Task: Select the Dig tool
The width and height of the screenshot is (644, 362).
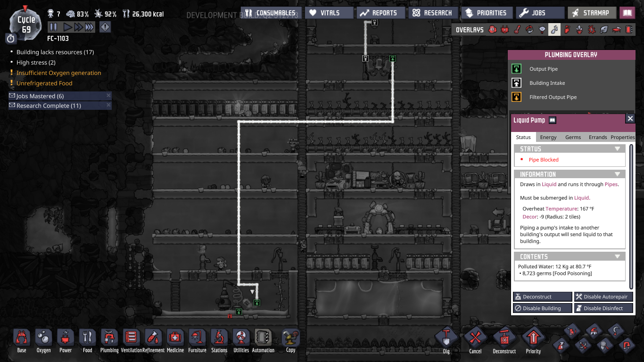Action: tap(446, 340)
